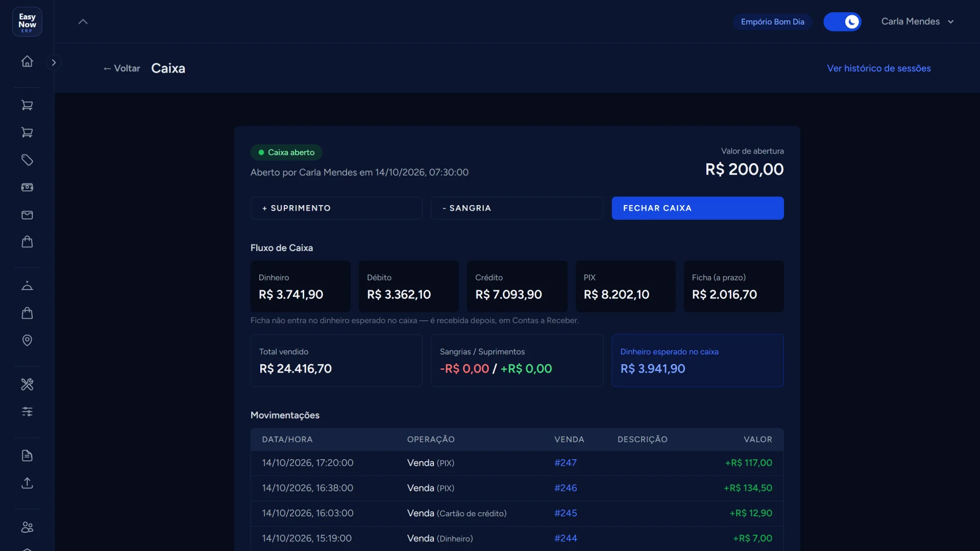Click the Easy Now ERP logo
This screenshot has width=980, height=551.
[x=27, y=21]
